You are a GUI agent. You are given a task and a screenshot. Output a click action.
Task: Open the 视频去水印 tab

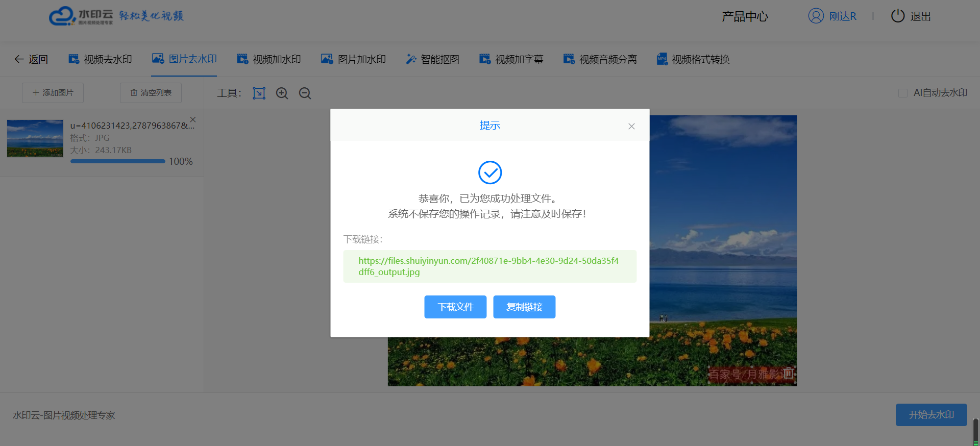tap(101, 59)
